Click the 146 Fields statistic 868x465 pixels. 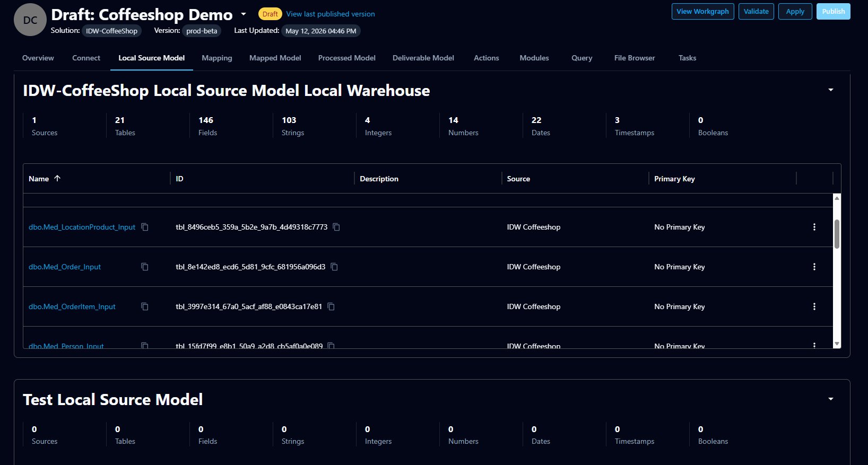click(x=207, y=126)
